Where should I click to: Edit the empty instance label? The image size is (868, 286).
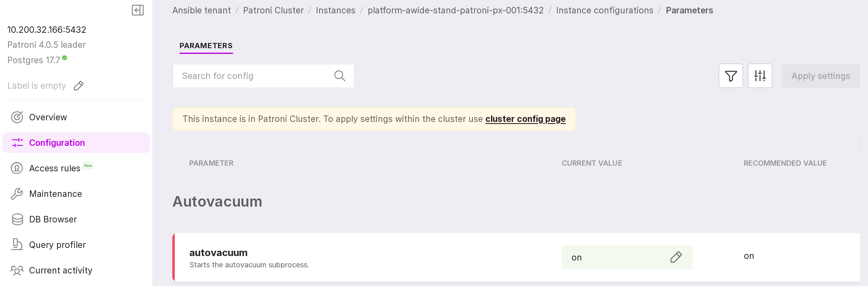pos(79,86)
